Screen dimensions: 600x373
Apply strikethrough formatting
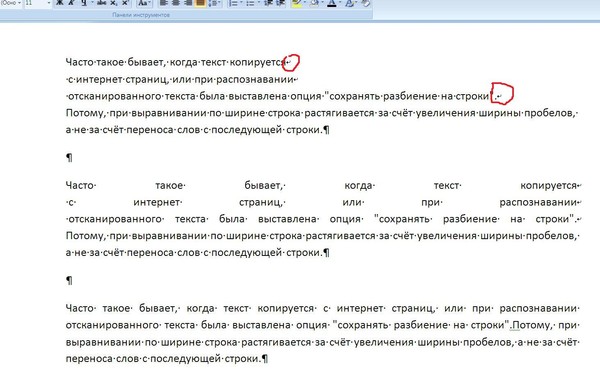(101, 3)
